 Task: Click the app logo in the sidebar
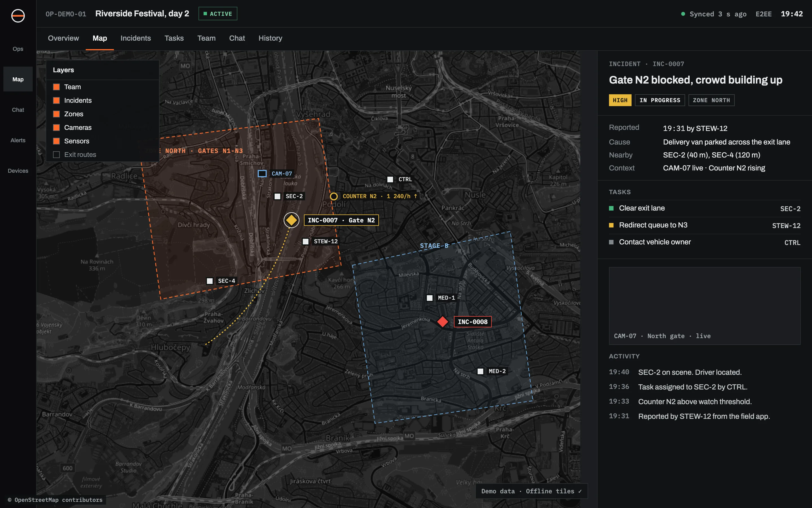18,16
